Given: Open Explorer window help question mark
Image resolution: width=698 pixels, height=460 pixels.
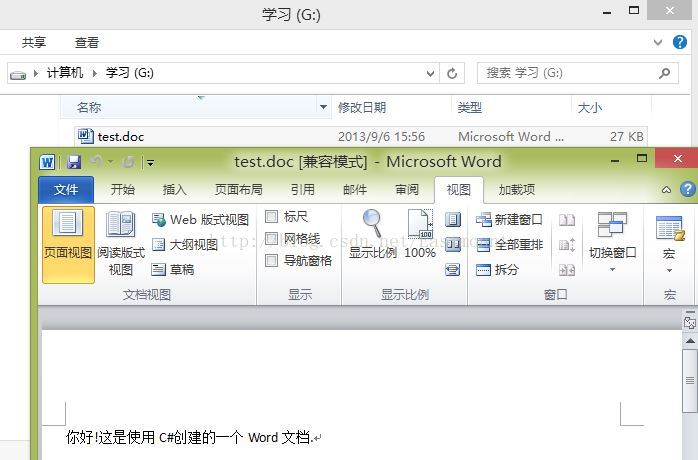Looking at the screenshot, I should (x=680, y=42).
